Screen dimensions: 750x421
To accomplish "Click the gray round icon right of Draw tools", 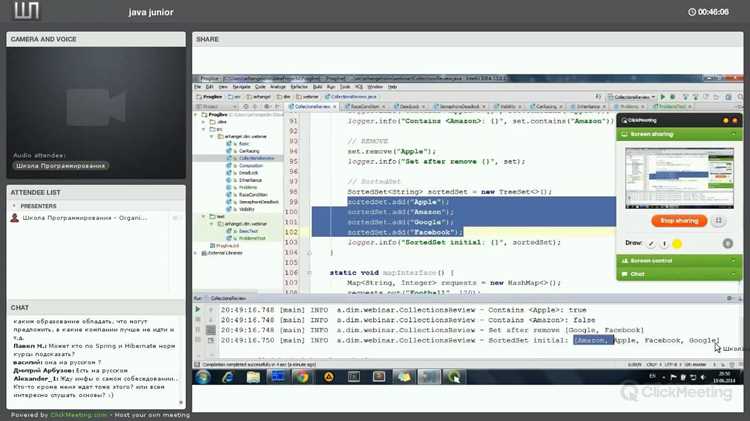I will (728, 244).
